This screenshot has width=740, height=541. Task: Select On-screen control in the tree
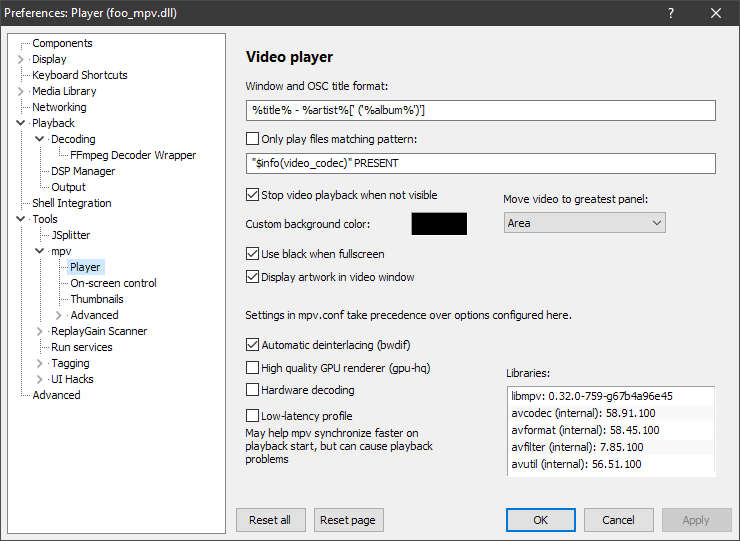[x=113, y=283]
